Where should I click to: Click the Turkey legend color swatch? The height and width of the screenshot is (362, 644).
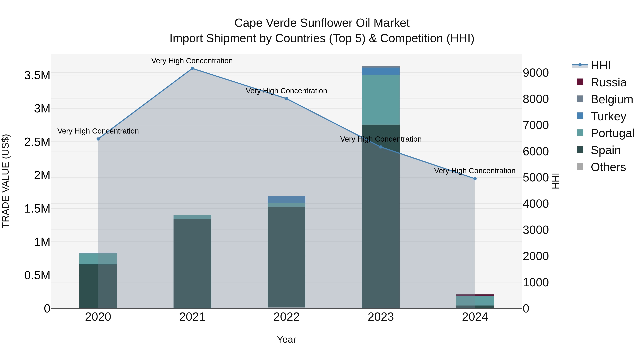(580, 116)
